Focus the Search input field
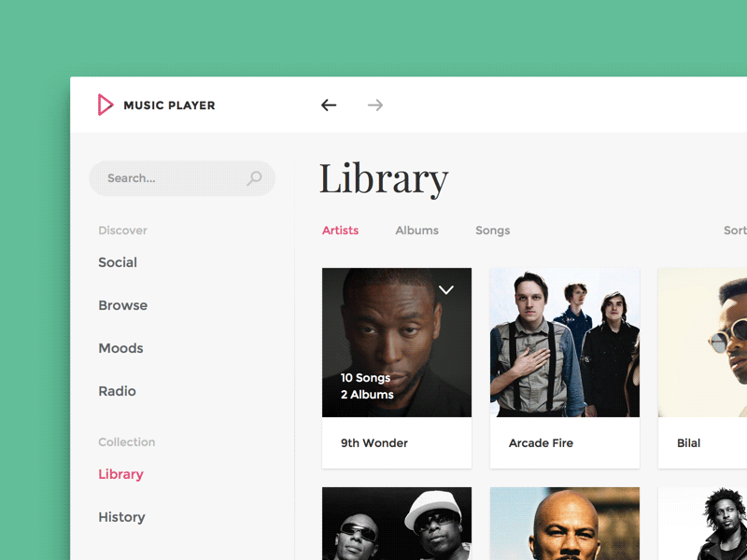747x560 pixels. coord(182,178)
